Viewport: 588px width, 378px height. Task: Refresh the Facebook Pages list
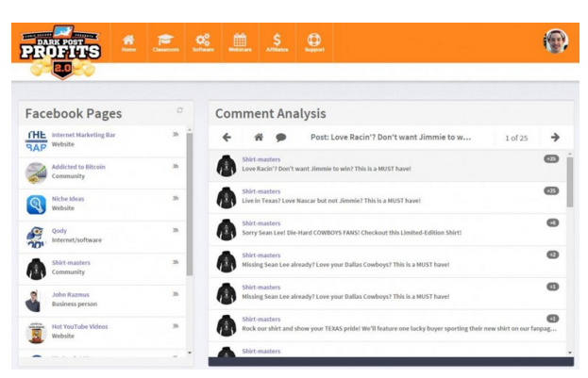click(x=179, y=110)
